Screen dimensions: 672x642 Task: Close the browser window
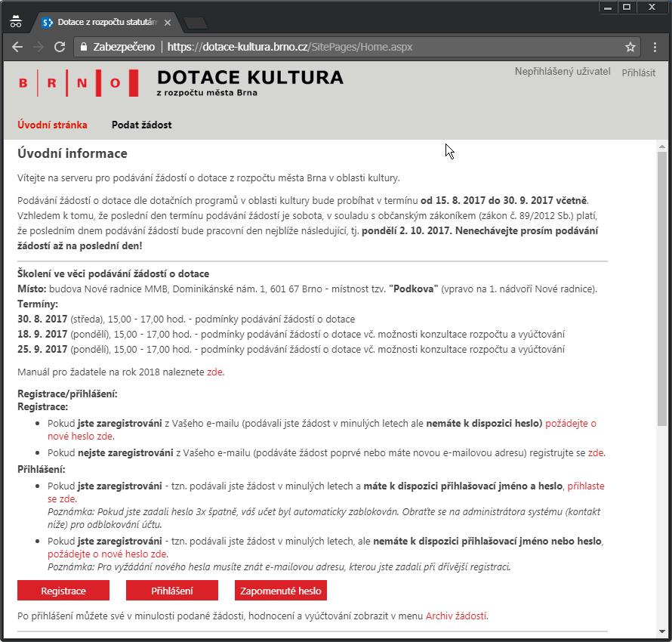click(x=652, y=8)
